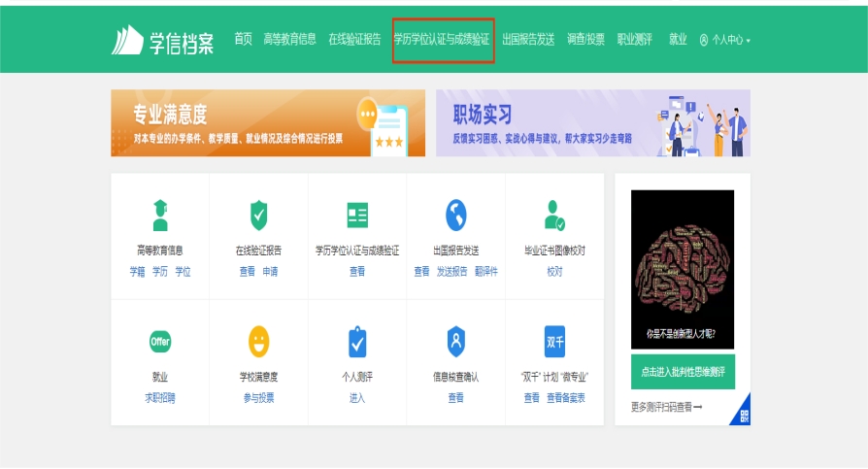Click the 双千 plan blue icon
Screen dimensions: 868x469
click(x=554, y=342)
